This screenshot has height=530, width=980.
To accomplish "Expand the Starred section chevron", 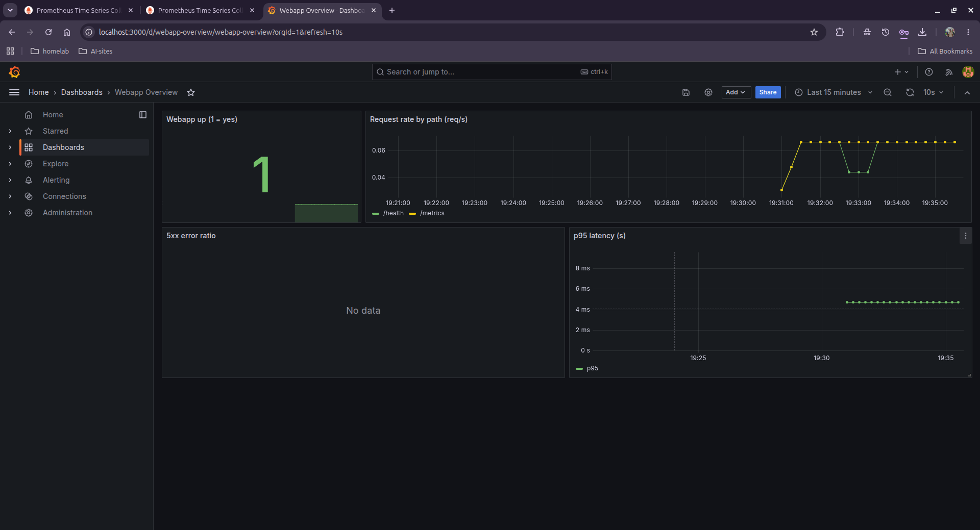I will 10,131.
